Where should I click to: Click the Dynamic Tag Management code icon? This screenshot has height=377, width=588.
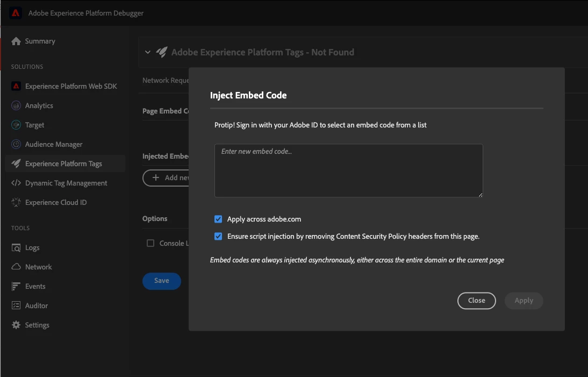coord(16,183)
